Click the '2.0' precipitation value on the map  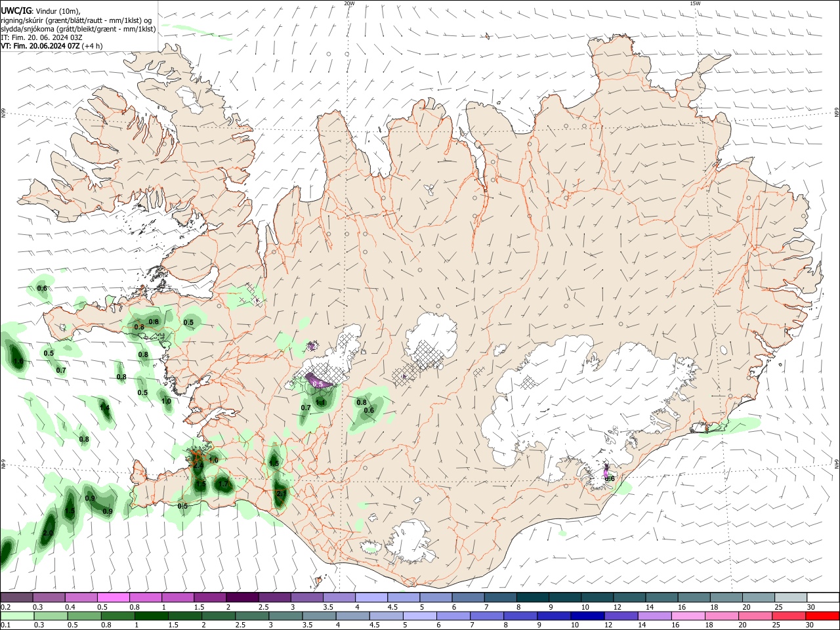click(48, 534)
